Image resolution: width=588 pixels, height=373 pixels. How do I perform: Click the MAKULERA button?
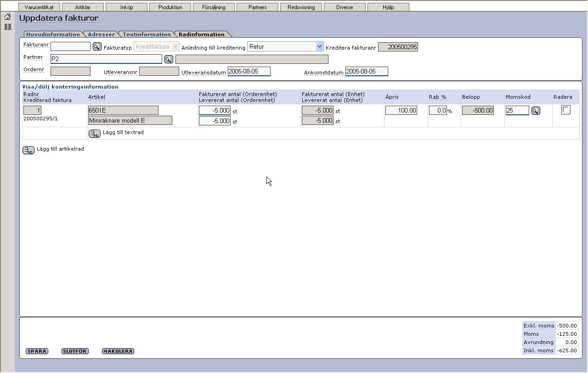point(118,351)
